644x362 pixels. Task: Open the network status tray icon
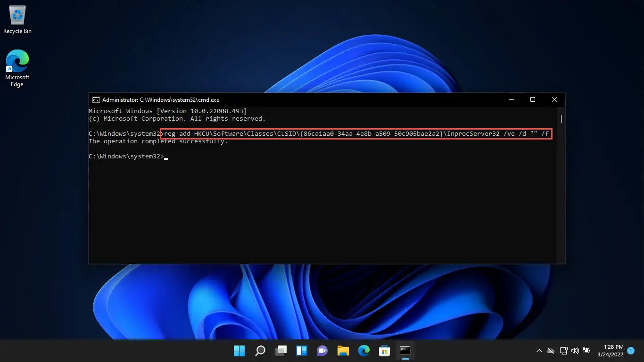pyautogui.click(x=563, y=351)
